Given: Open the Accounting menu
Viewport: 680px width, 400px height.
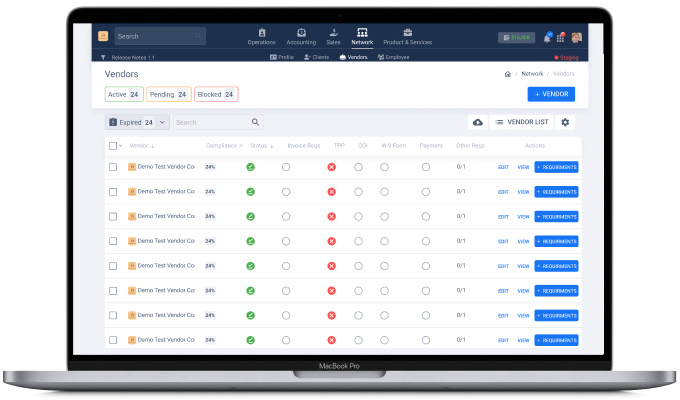Looking at the screenshot, I should (x=300, y=36).
